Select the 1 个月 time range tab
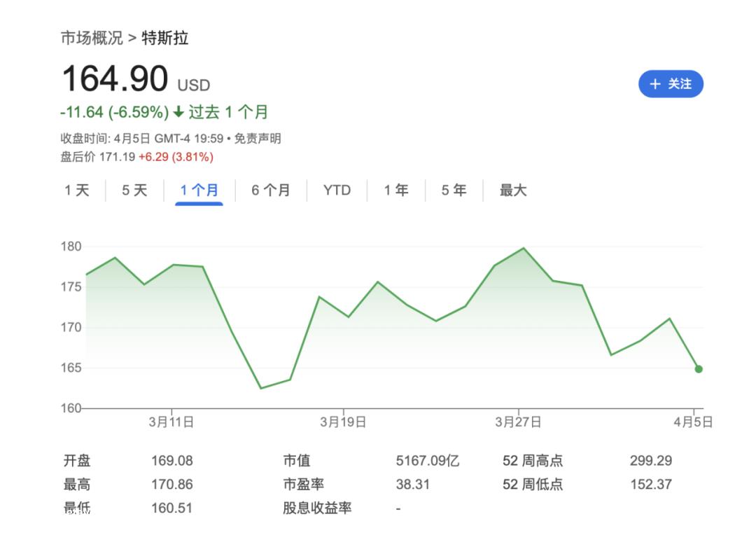Screen dimensions: 756x533 [199, 190]
